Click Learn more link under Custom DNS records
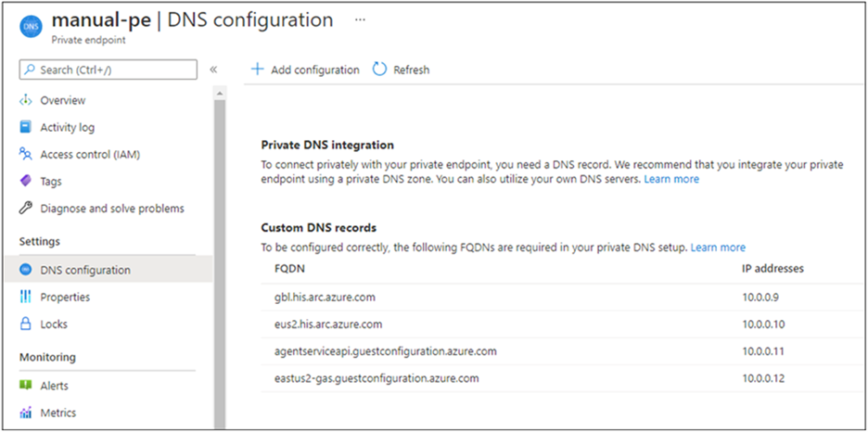Image resolution: width=868 pixels, height=432 pixels. 718,248
